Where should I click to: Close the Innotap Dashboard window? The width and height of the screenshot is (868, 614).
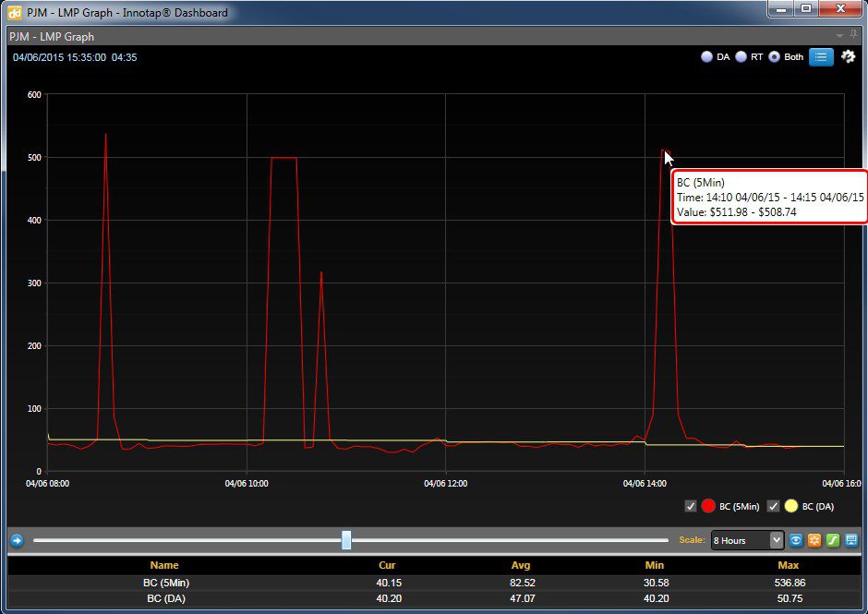coord(841,9)
